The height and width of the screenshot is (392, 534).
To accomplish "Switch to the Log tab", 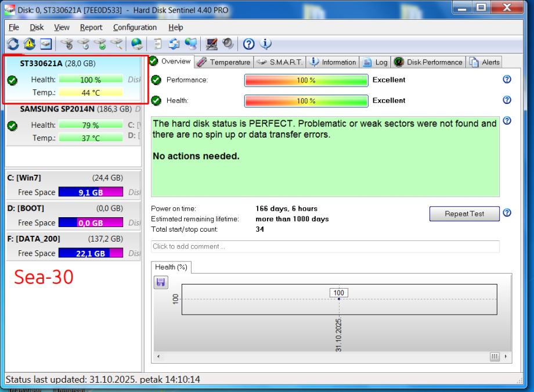I will point(375,62).
